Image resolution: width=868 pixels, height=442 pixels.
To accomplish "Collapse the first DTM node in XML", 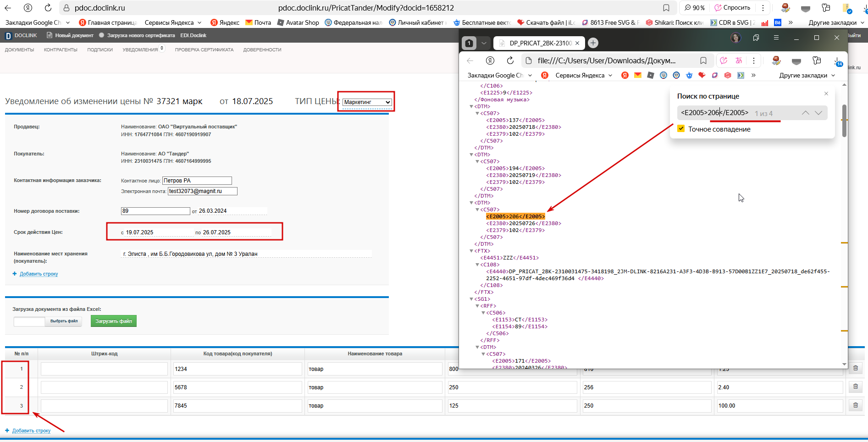I will point(471,106).
